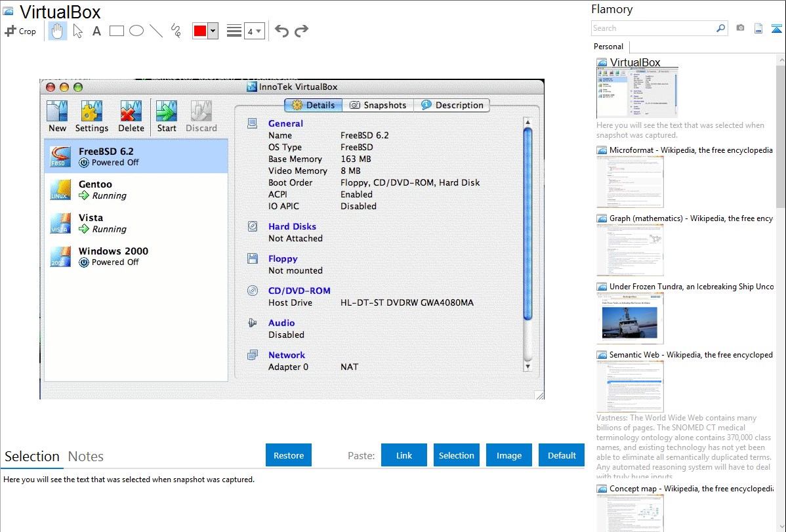Screen dimensions: 786x532
Task: Click the line thickness icon
Action: pyautogui.click(x=234, y=31)
